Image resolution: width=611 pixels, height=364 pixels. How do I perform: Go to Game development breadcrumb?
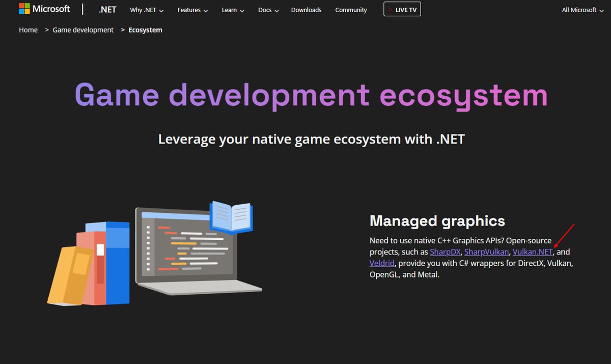pos(83,30)
